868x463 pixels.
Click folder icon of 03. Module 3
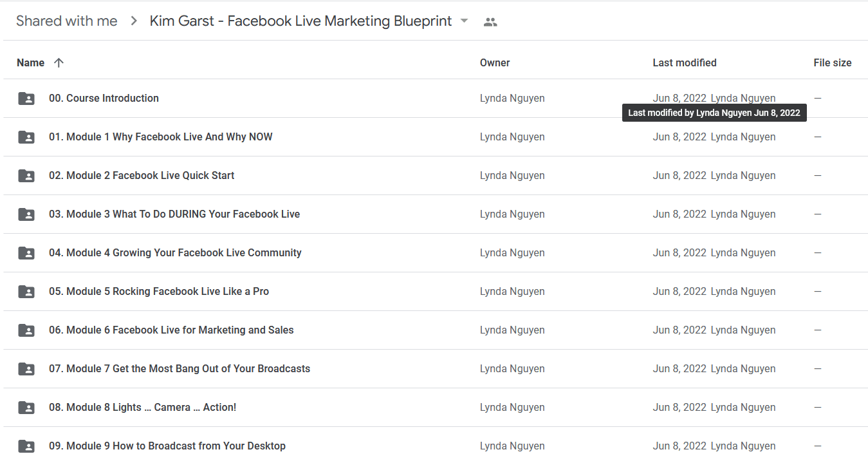tap(26, 214)
